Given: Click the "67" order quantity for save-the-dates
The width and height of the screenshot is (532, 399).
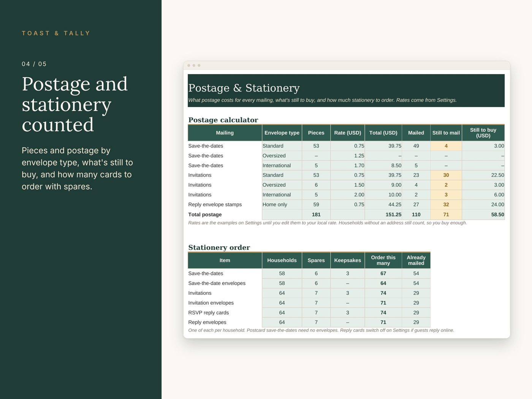Looking at the screenshot, I should click(383, 274).
